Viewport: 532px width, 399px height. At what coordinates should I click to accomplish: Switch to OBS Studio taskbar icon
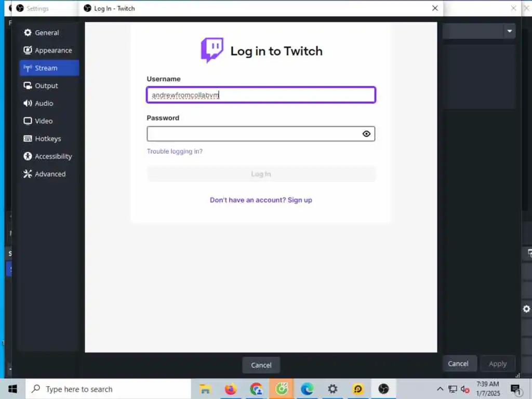(x=383, y=389)
